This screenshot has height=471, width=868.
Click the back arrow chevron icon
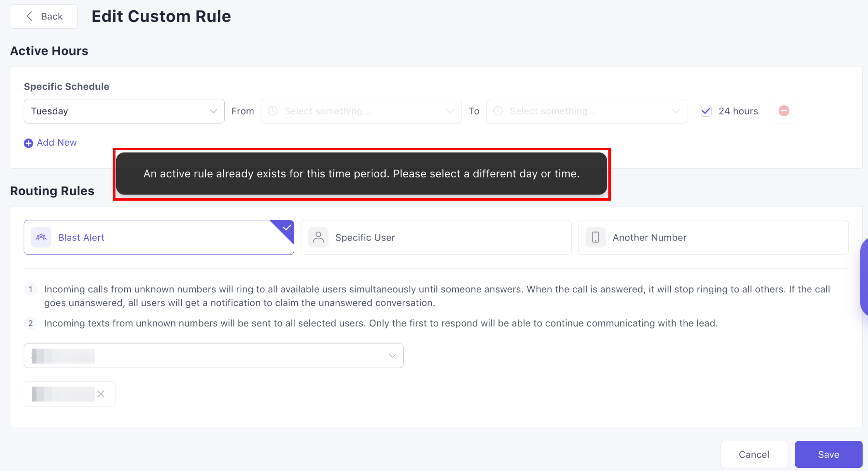tap(29, 16)
